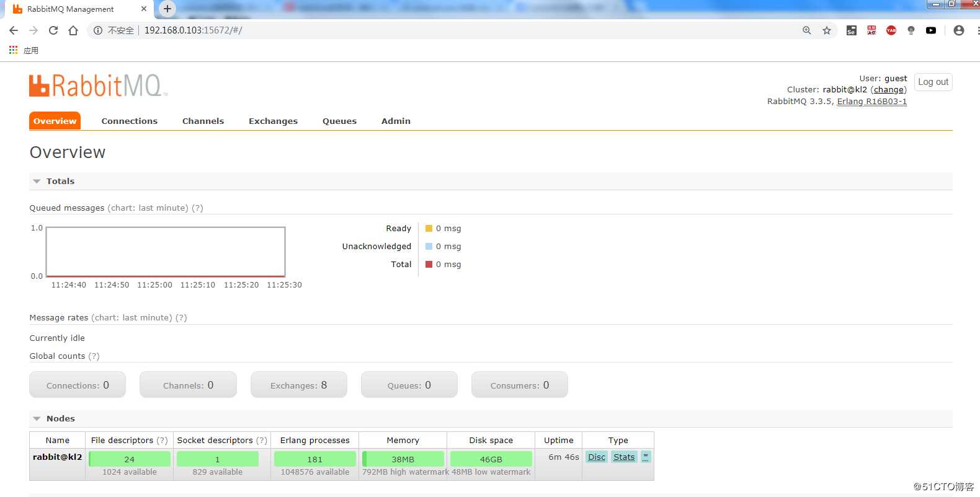The height and width of the screenshot is (497, 980).
Task: Open help for Socket descriptors (?)
Action: 262,440
